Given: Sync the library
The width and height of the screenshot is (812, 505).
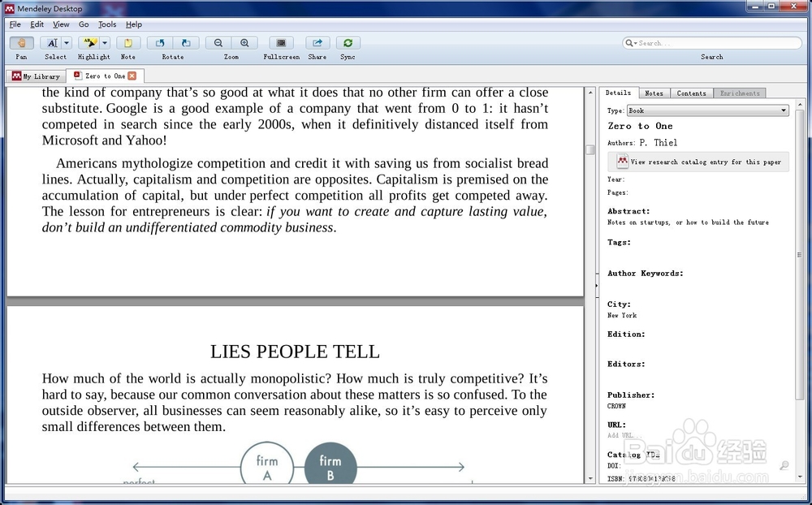Looking at the screenshot, I should [x=348, y=43].
